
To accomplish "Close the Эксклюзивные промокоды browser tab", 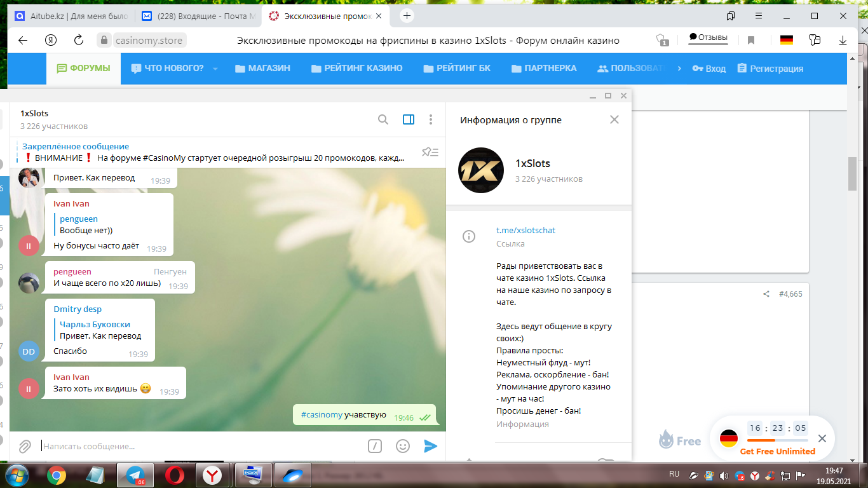I will point(379,16).
